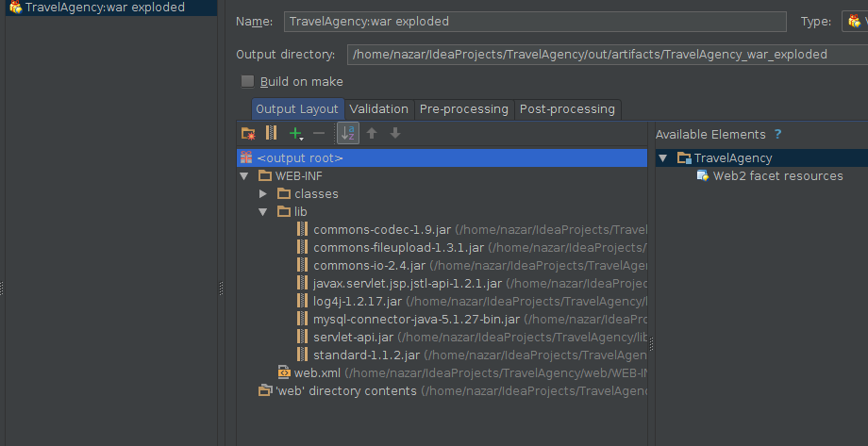Screen dimensions: 868x446
Task: Select javax.servlet.jsp.jstl-api-1.2.1.jar entry
Action: pyautogui.click(x=408, y=283)
